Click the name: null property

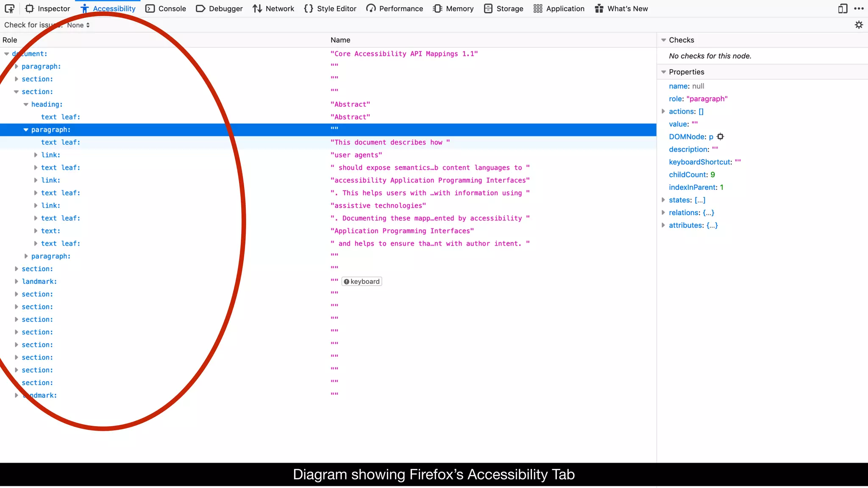point(686,86)
